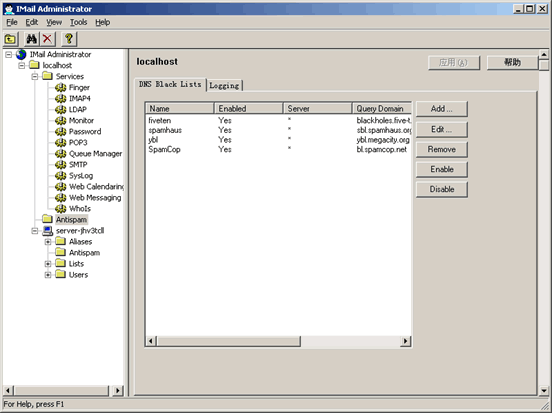Open the Web Messaging service entry

(x=95, y=198)
